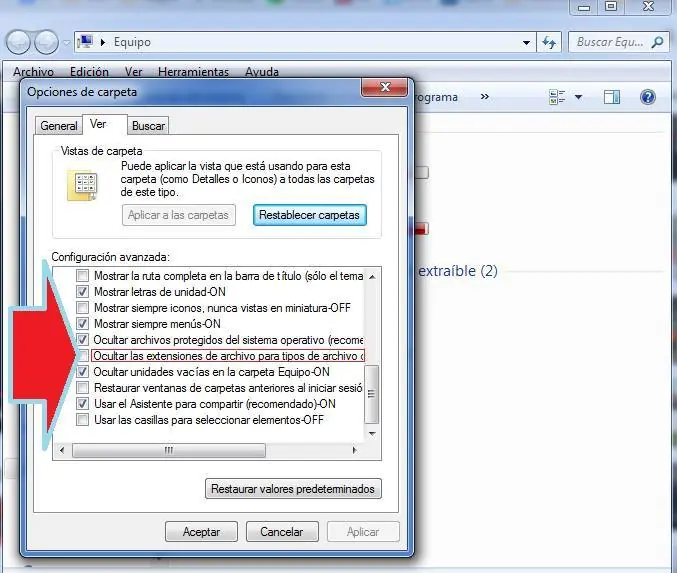Click the folder views icon in Vistas de carpeta
677x573 pixels.
point(82,186)
